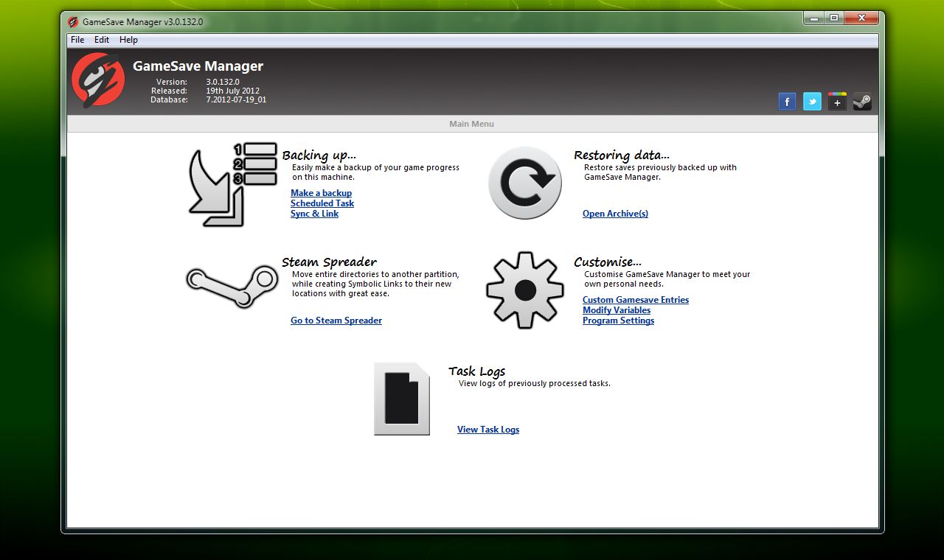Open Custom Gamesave Entries link

(x=636, y=300)
